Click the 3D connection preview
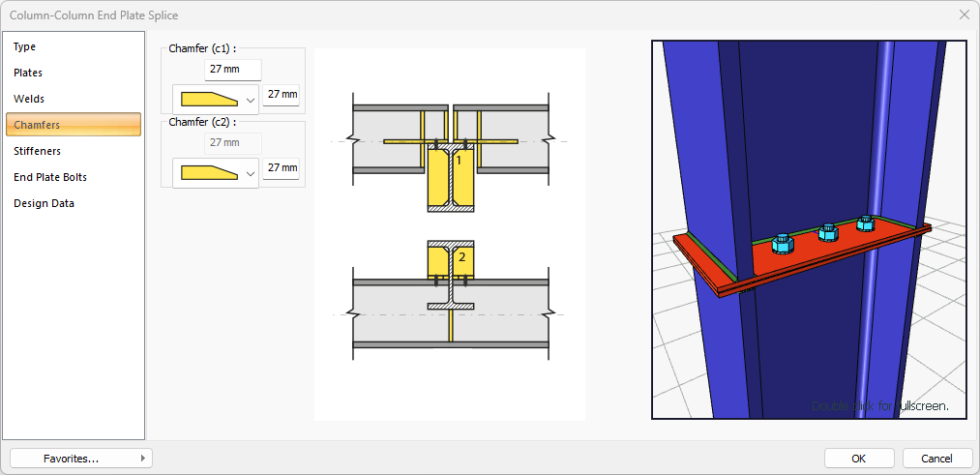 (x=809, y=229)
